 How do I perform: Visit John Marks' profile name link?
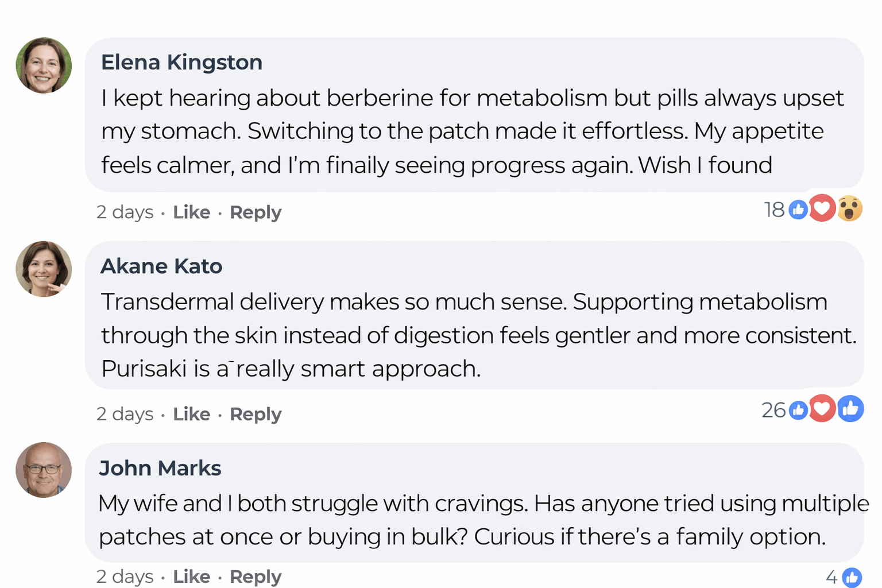(x=160, y=469)
